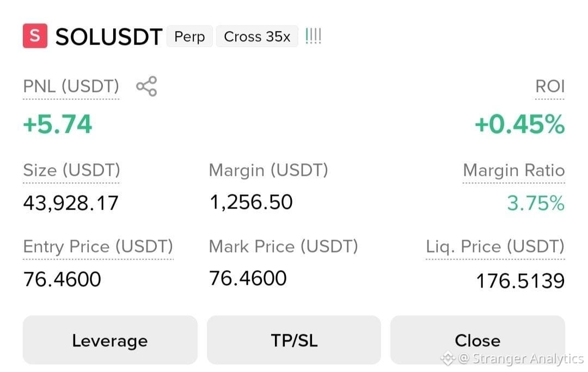The height and width of the screenshot is (372, 588).
Task: Tap the 176.5139 liquidation price value
Action: pos(520,280)
